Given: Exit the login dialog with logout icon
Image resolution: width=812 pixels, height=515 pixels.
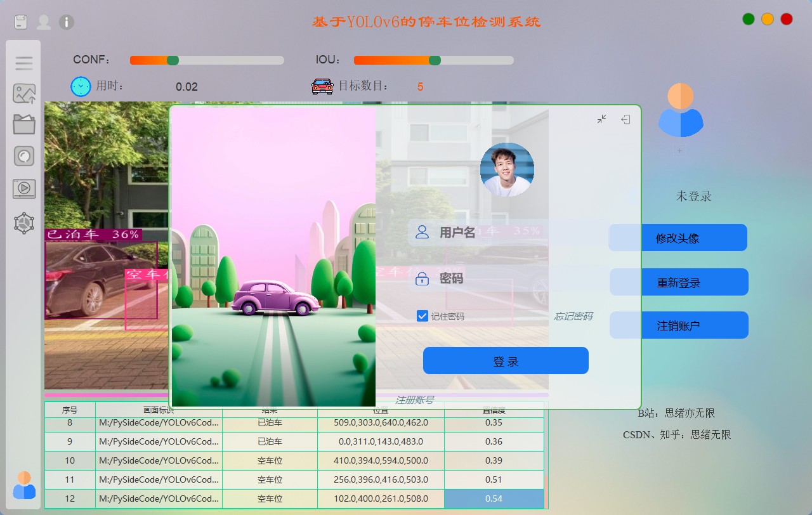Looking at the screenshot, I should 625,119.
